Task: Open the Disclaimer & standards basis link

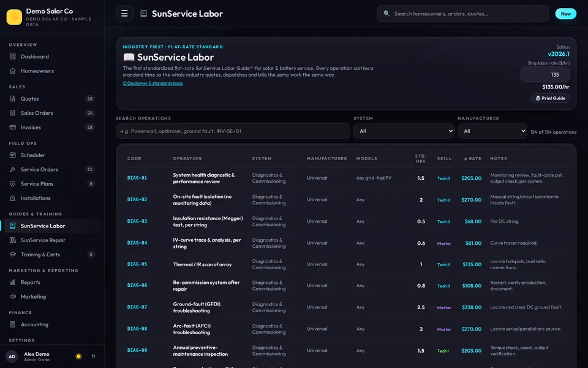Action: [x=153, y=83]
